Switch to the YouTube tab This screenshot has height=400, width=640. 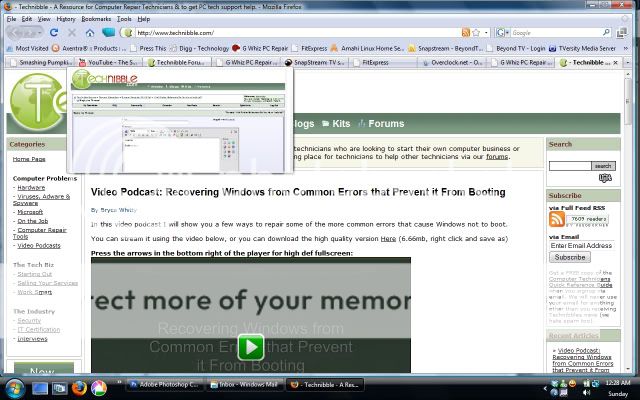(109, 62)
